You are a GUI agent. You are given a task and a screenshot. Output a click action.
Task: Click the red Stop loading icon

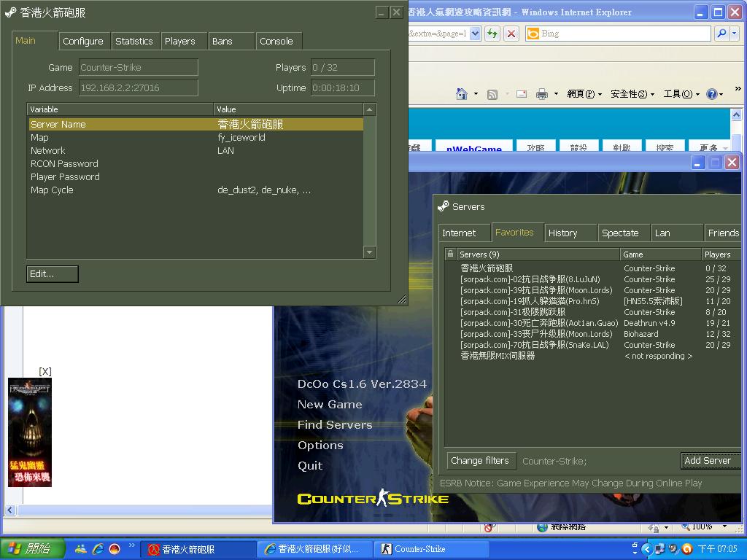pyautogui.click(x=511, y=34)
